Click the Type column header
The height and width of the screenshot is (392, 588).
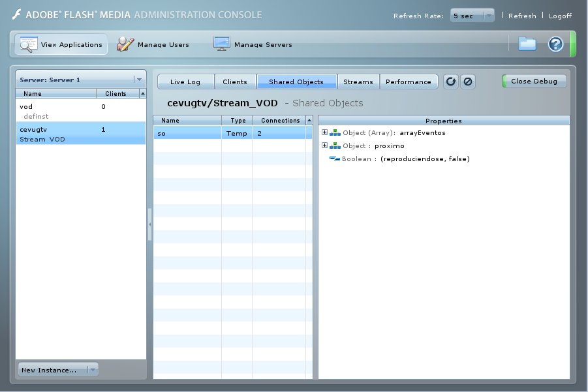tap(237, 120)
